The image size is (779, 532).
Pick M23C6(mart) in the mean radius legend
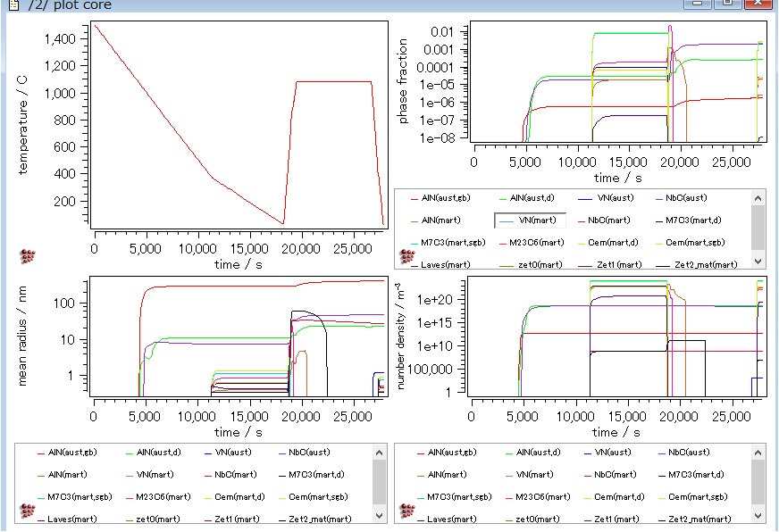click(163, 496)
